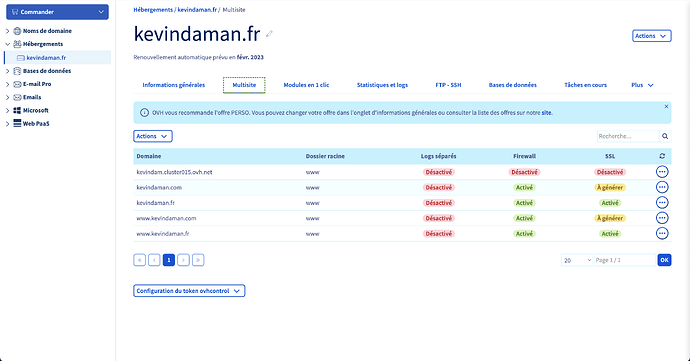This screenshot has width=690, height=361.
Task: Expand Noms de domaine in sidebar
Action: pos(7,31)
